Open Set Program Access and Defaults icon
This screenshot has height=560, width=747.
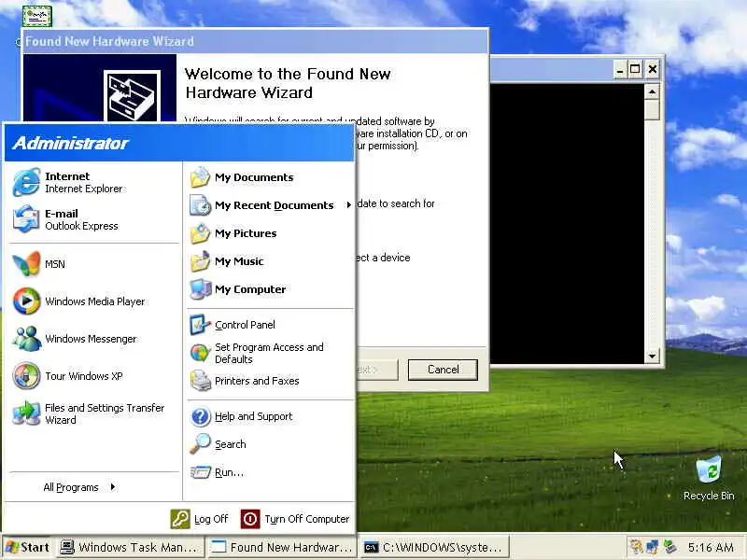[x=200, y=353]
